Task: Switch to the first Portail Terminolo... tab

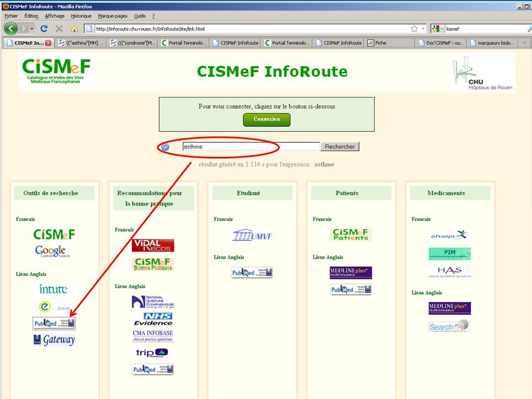Action: (184, 43)
